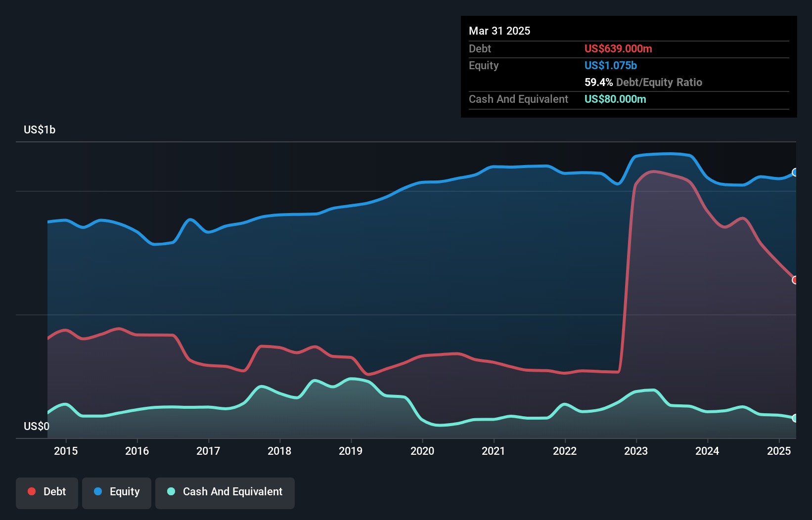
Task: Click the teal Cash endpoint marker
Action: [795, 418]
